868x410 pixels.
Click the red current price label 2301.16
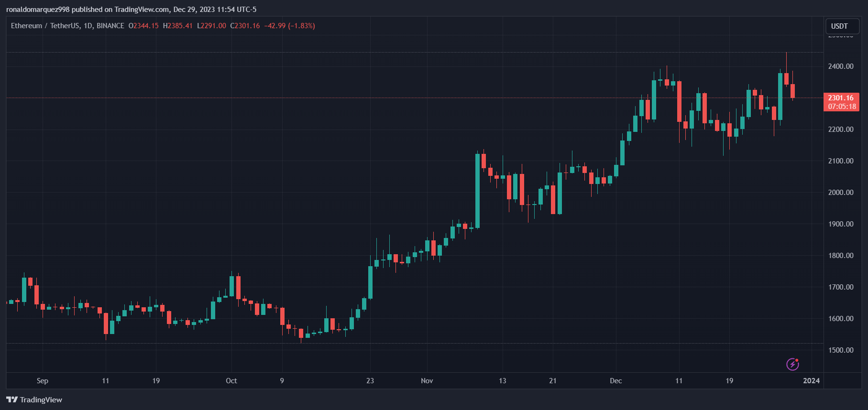click(x=841, y=98)
